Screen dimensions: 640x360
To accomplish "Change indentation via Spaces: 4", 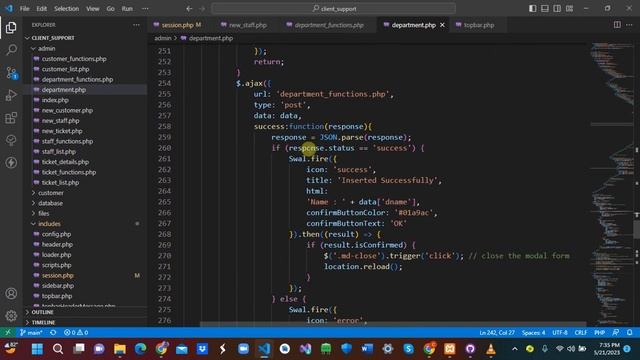I will click(533, 333).
